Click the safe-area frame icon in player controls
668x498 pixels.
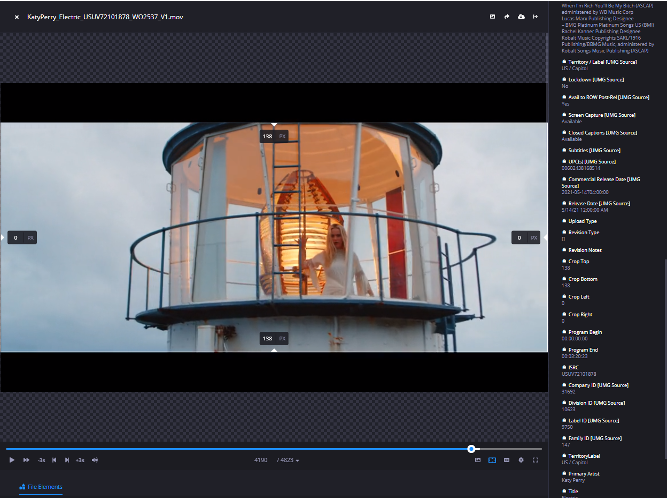click(x=507, y=460)
